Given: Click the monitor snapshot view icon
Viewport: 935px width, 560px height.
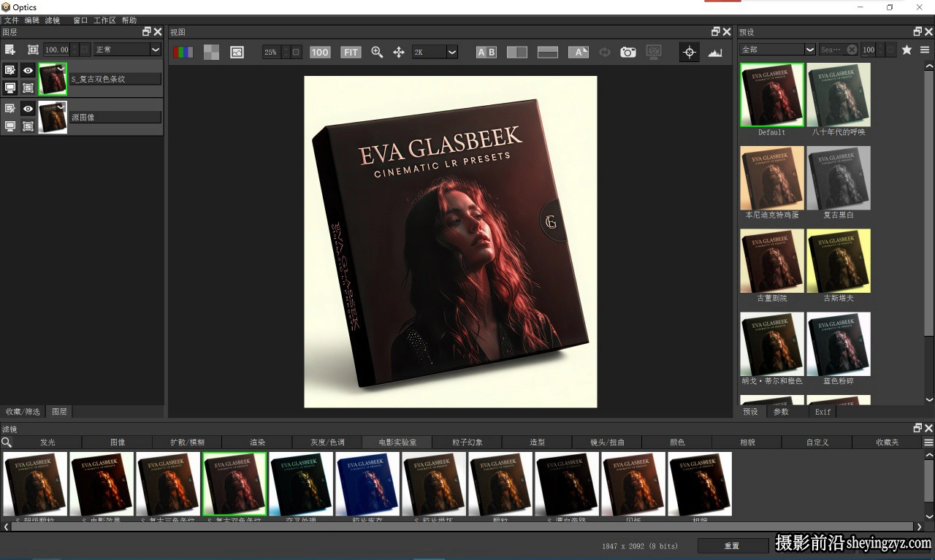Looking at the screenshot, I should (x=654, y=52).
